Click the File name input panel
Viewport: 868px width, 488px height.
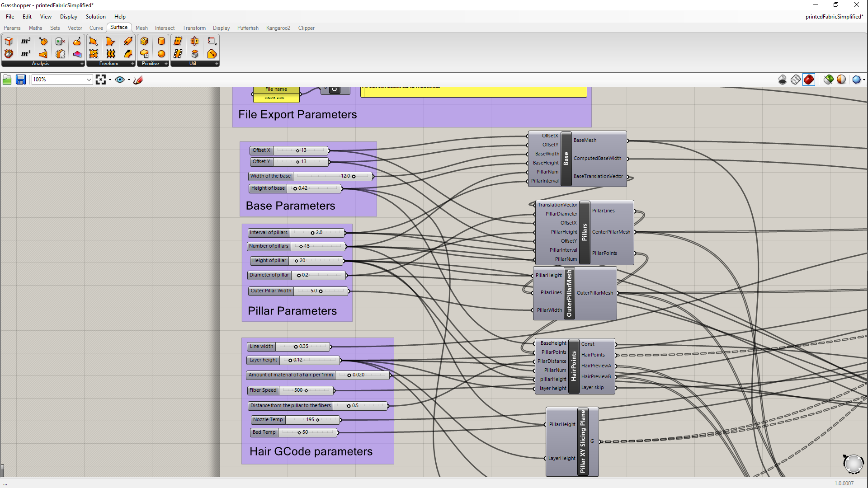276,89
